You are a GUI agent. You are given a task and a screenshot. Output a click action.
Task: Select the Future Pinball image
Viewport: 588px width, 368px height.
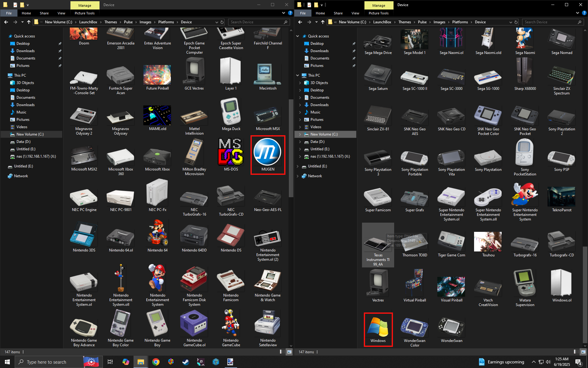[x=157, y=78]
